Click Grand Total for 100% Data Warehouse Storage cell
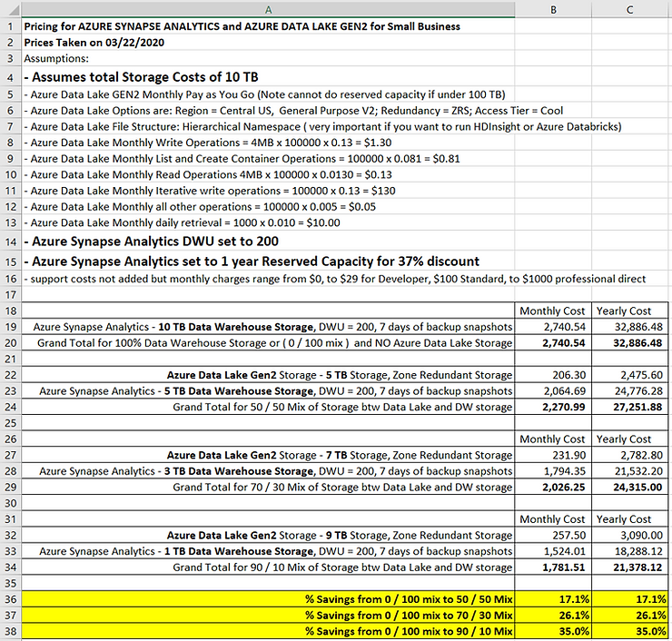 [x=268, y=343]
